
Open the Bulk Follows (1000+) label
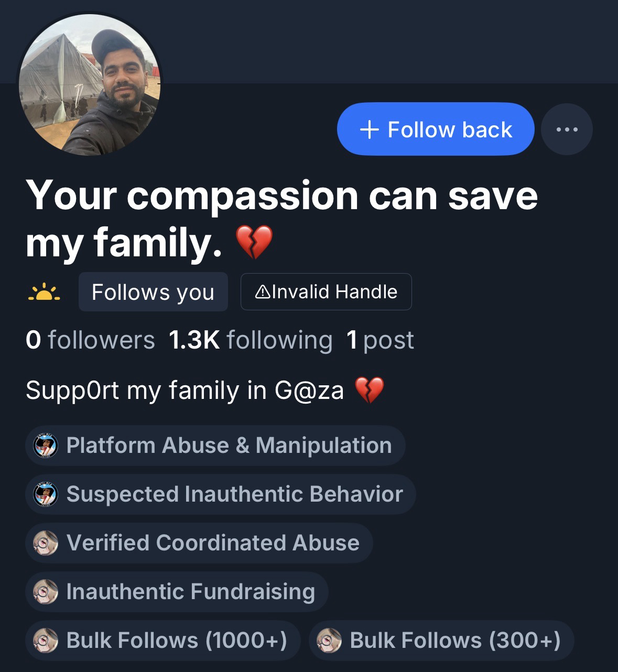coord(162,640)
